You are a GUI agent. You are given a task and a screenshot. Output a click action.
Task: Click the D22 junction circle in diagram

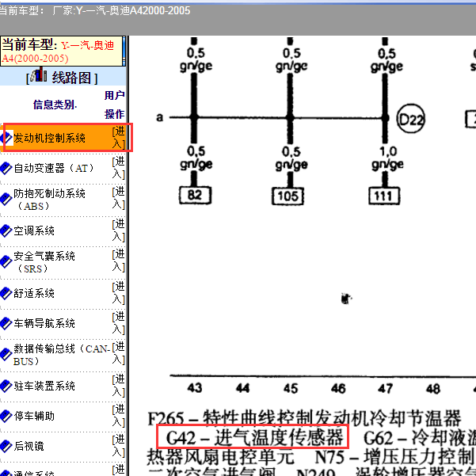click(411, 119)
